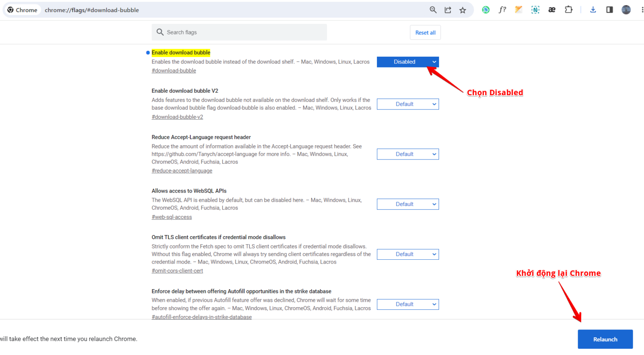The image size is (644, 355).
Task: Click the æ extension icon
Action: point(552,9)
